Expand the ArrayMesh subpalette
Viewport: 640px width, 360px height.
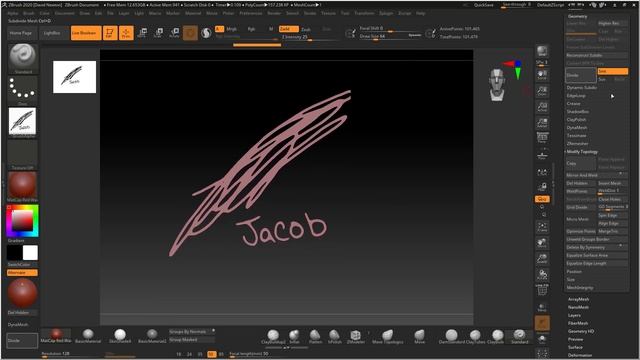point(578,299)
